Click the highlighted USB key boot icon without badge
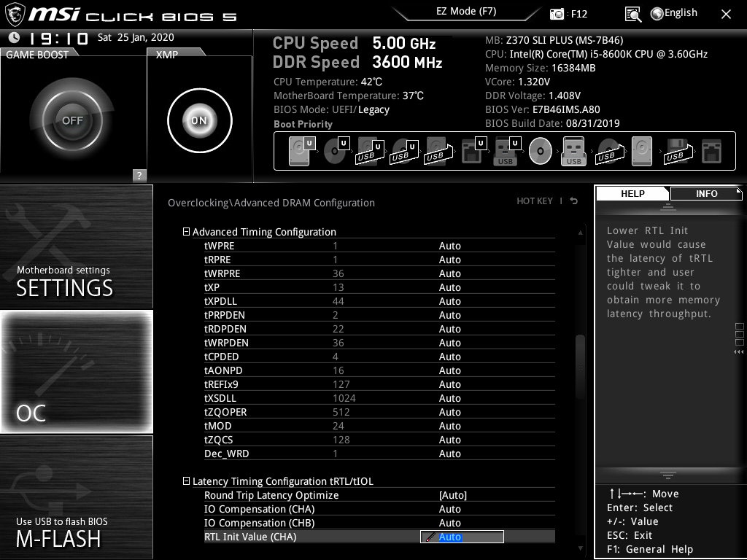The height and width of the screenshot is (560, 747). [x=573, y=152]
